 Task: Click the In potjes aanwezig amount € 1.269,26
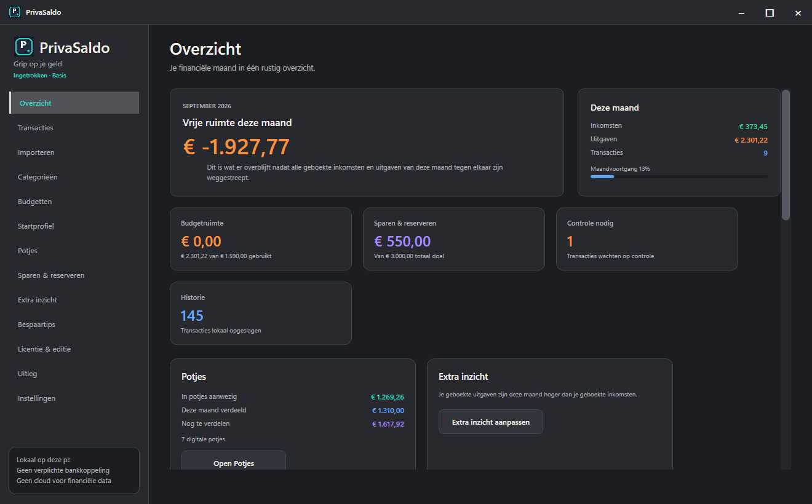pyautogui.click(x=388, y=397)
